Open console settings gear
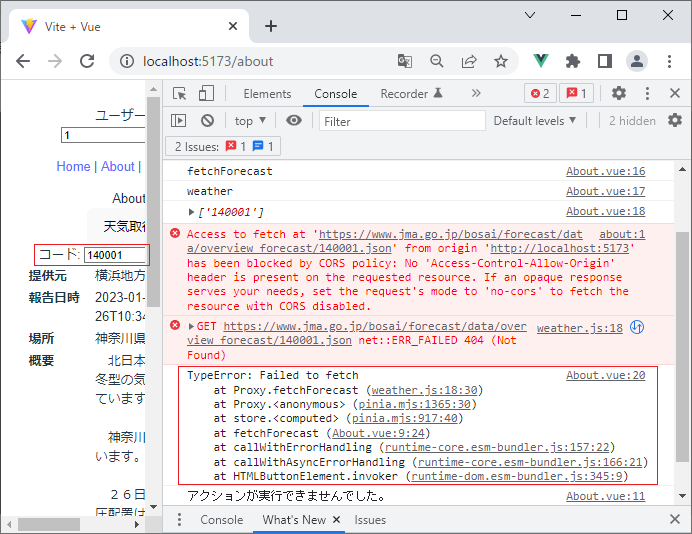Screen dimensions: 692x534 click(x=674, y=120)
